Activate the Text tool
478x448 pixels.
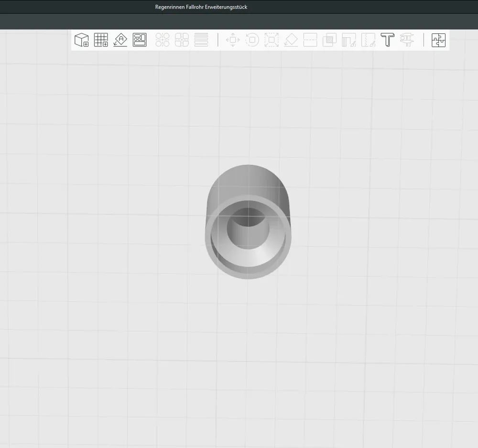click(387, 40)
